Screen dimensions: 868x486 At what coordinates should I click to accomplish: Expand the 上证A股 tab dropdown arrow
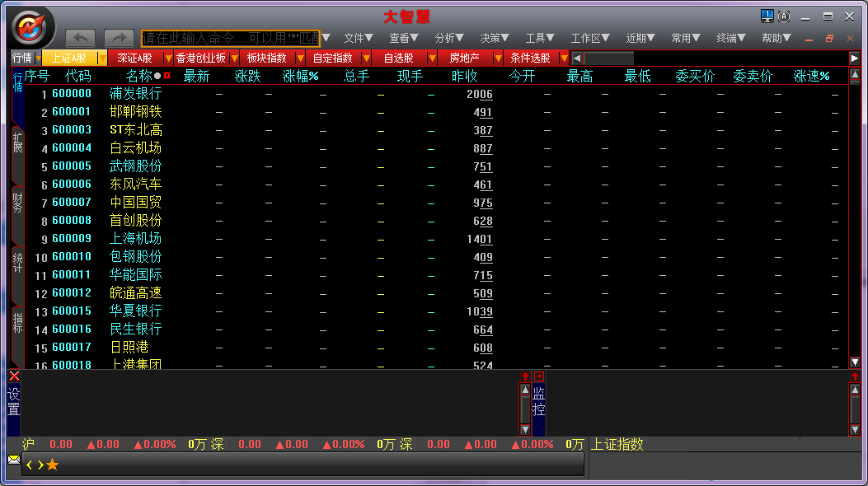pos(102,58)
